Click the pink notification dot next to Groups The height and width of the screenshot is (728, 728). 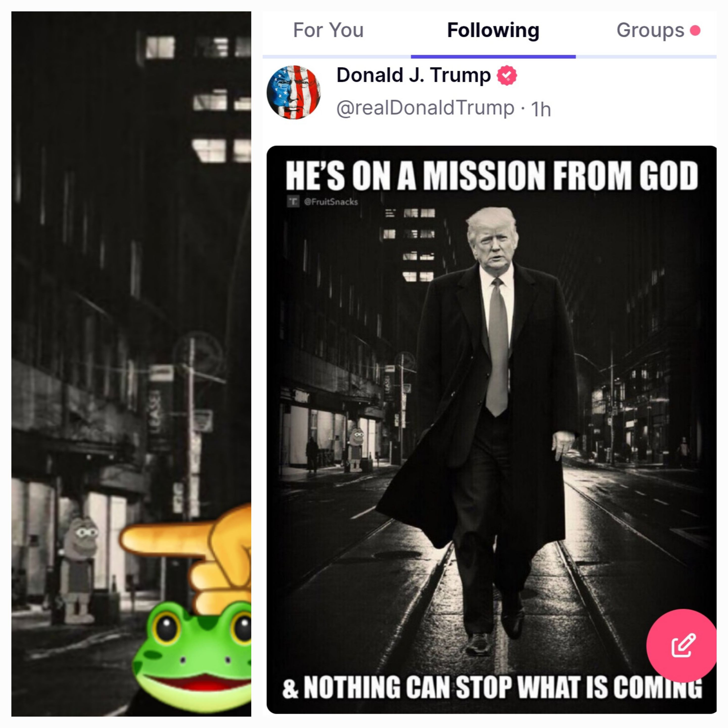coord(695,31)
